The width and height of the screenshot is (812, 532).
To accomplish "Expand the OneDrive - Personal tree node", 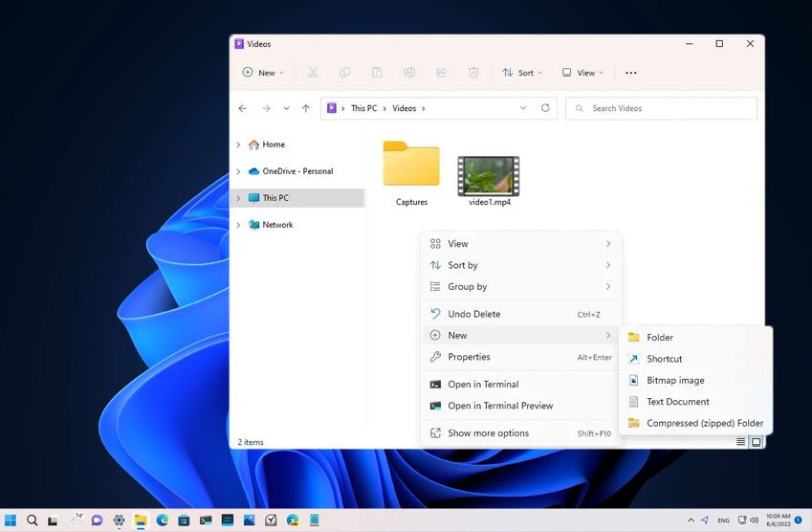I will 238,171.
